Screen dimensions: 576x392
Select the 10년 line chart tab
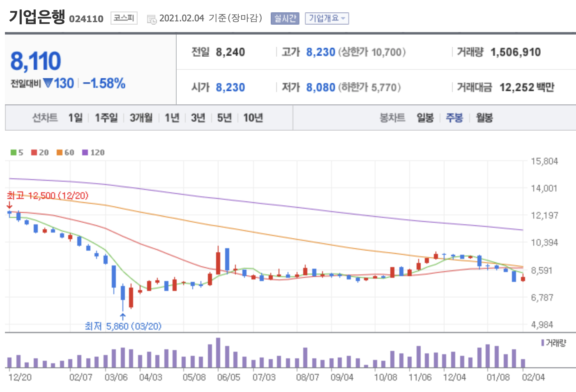click(253, 118)
